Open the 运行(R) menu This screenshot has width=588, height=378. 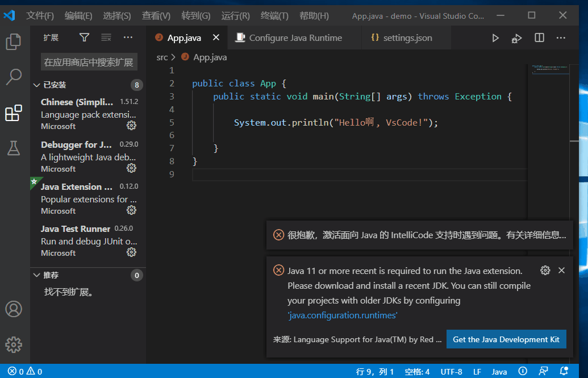tap(235, 16)
